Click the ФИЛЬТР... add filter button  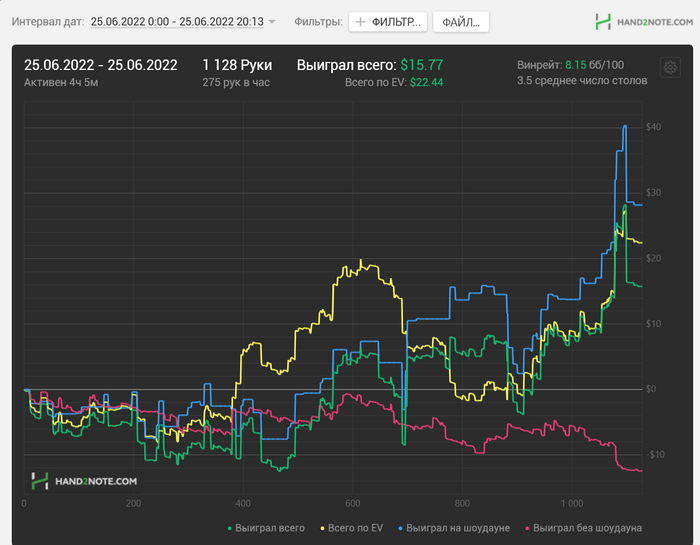point(388,22)
